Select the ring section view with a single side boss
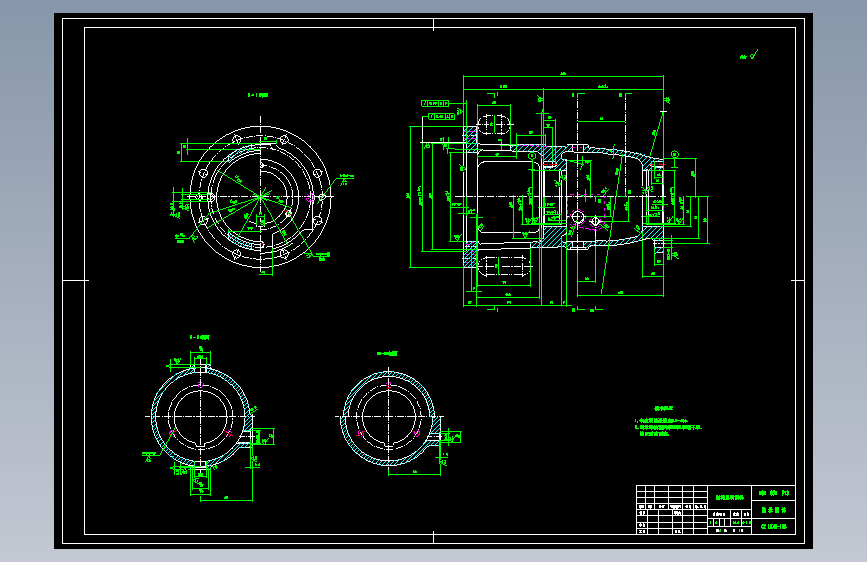 tap(389, 418)
